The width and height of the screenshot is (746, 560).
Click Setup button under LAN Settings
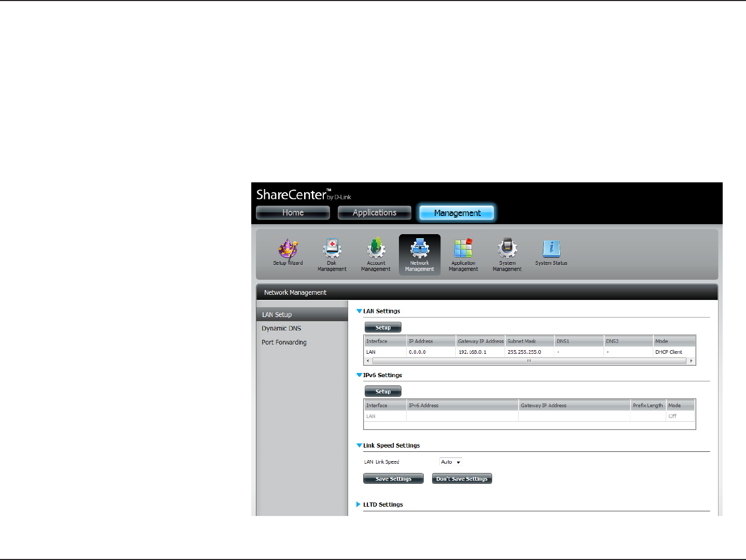click(383, 327)
